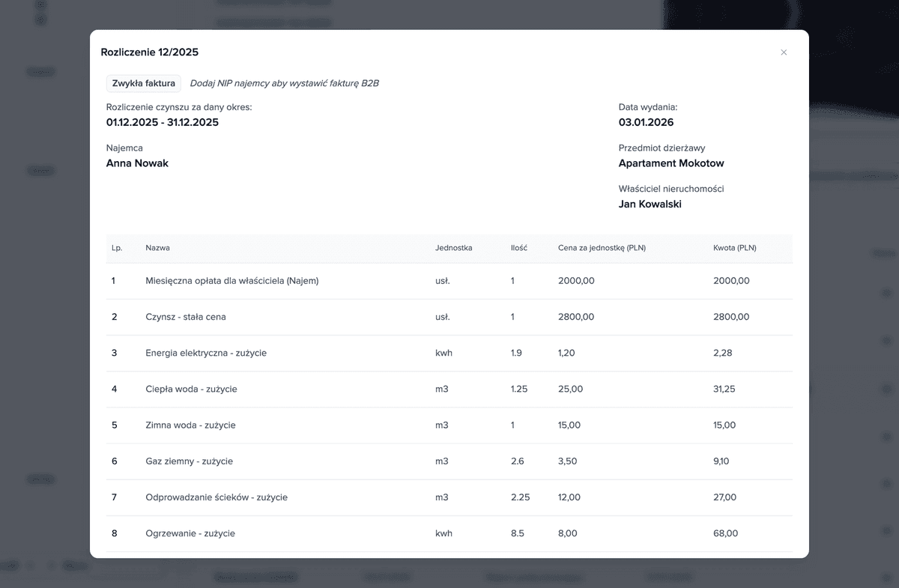Click the Kwota (PLN) column header
Screen dimensions: 899x588
735,248
